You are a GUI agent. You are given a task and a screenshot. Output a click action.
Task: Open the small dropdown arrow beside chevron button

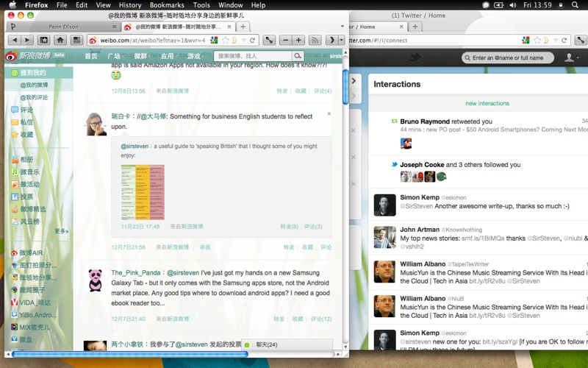click(x=342, y=40)
